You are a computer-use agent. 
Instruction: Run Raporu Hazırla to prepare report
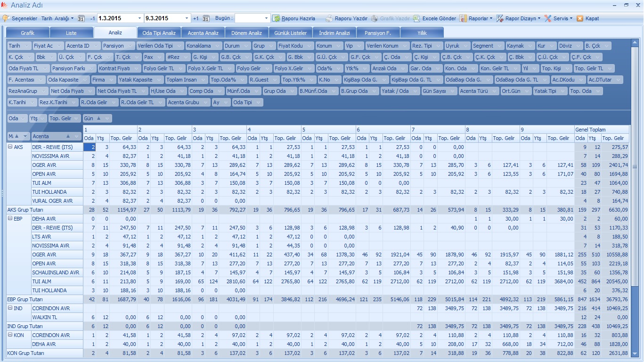[294, 18]
